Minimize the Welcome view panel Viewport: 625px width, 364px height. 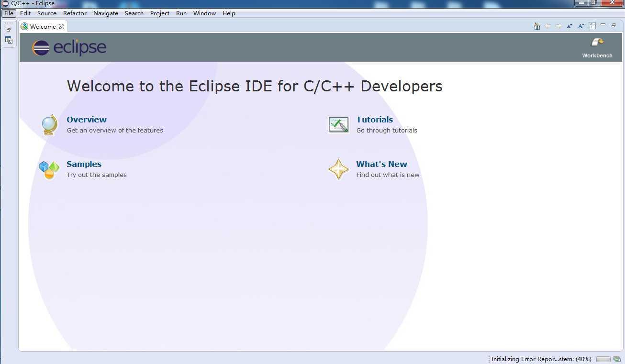(603, 25)
